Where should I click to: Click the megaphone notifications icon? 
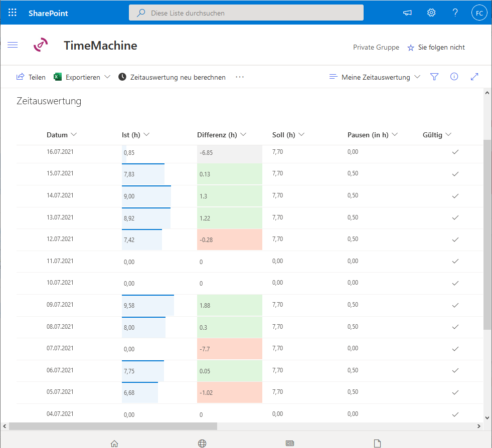point(407,13)
